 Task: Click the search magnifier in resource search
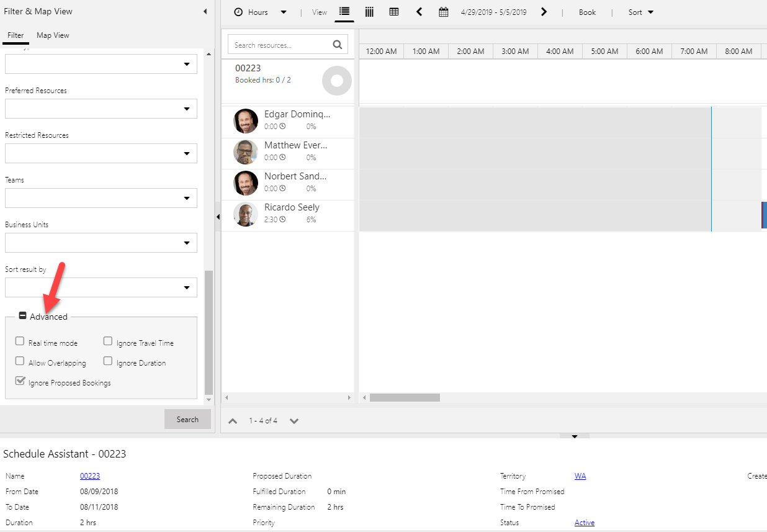coord(338,44)
